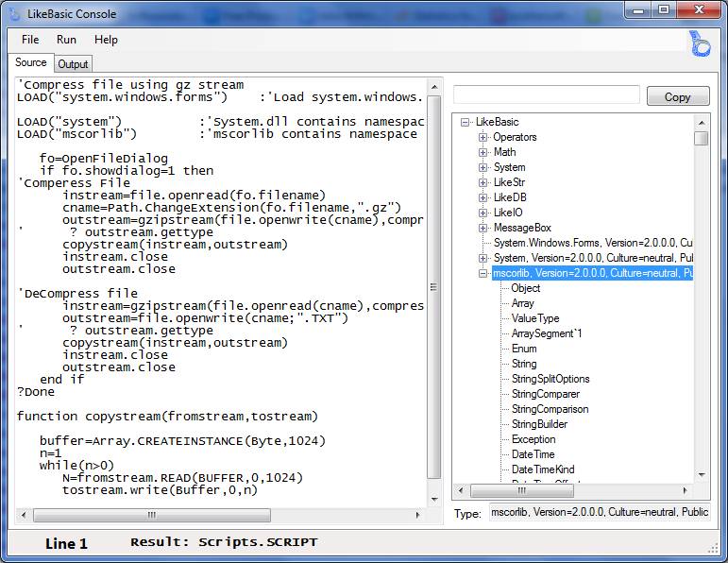Click the text field beside Copy
Image resolution: width=728 pixels, height=563 pixels.
tap(547, 94)
